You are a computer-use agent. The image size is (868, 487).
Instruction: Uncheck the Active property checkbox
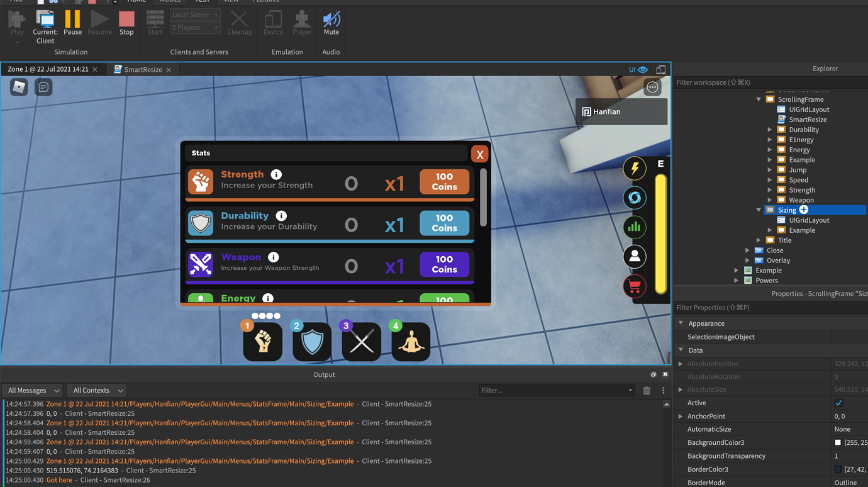838,403
